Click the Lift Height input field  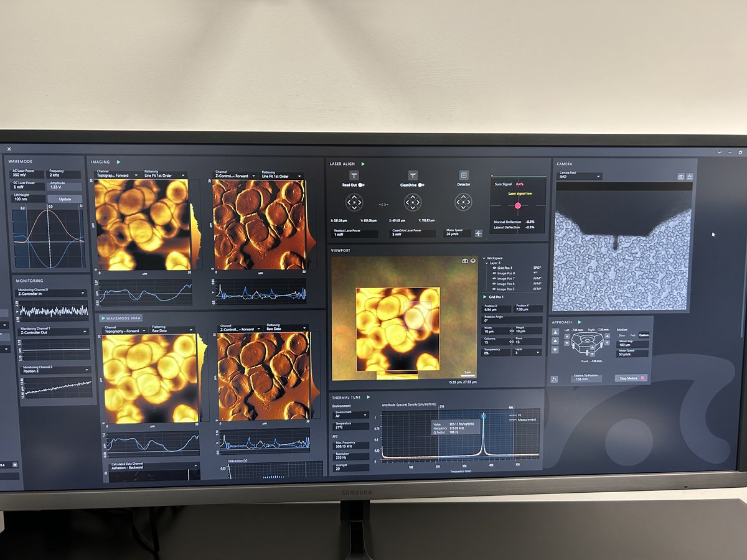tap(28, 198)
